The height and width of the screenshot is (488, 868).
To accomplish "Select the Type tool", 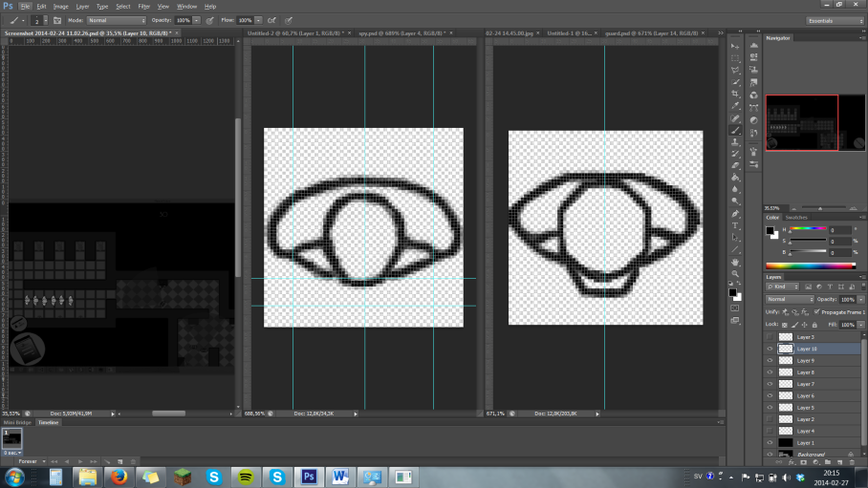I will coord(735,226).
